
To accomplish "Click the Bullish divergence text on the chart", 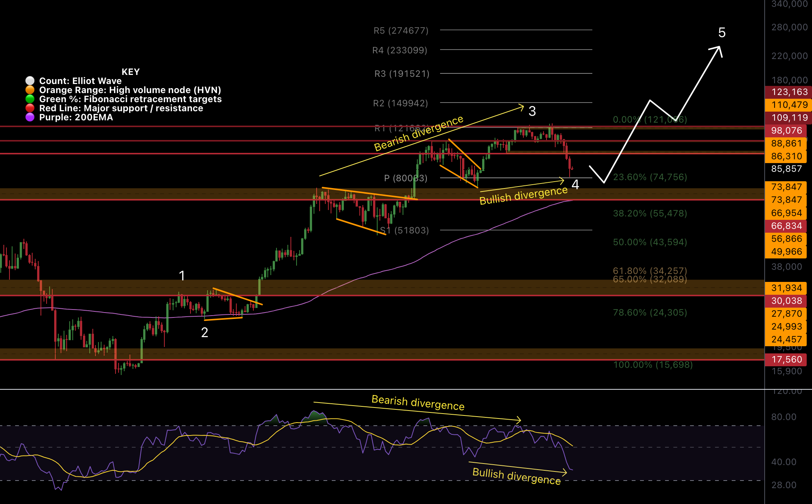I will click(x=524, y=195).
